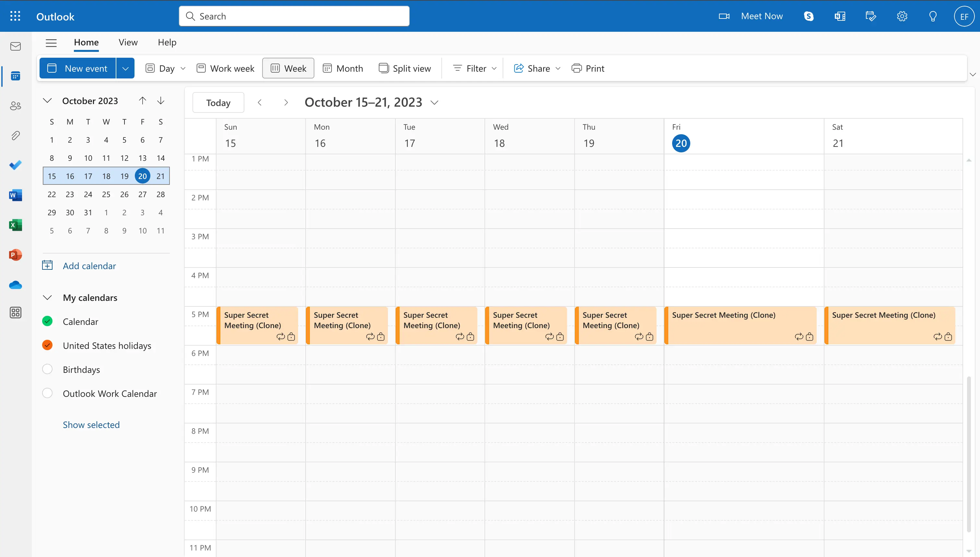Click the Show selected link
Viewport: 980px width, 557px height.
91,424
